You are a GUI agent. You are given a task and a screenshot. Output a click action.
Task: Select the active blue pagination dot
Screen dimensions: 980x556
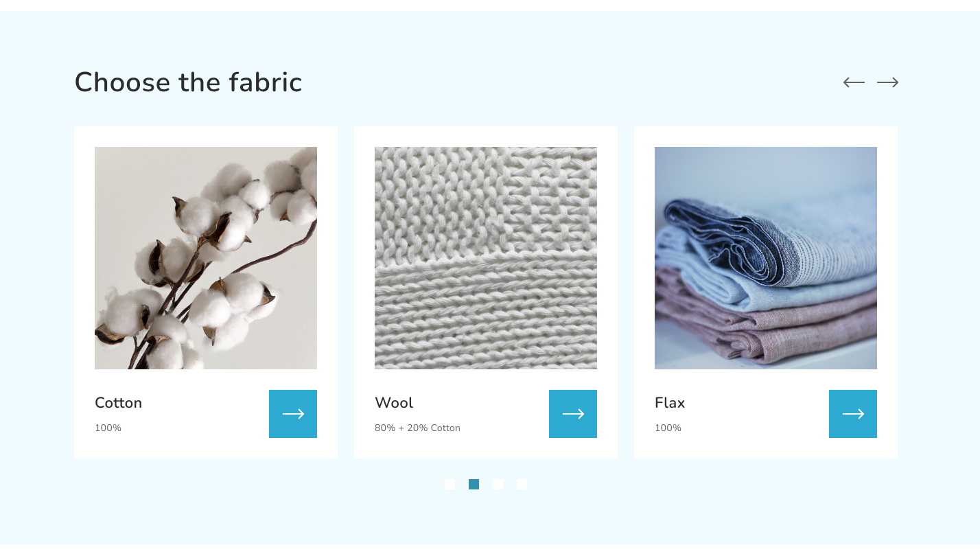point(474,485)
